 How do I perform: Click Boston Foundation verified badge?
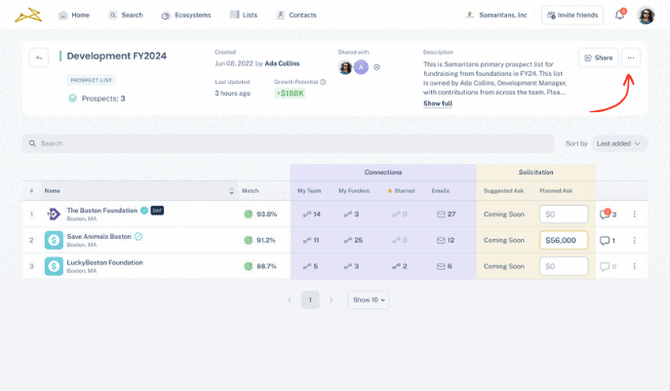(x=144, y=210)
